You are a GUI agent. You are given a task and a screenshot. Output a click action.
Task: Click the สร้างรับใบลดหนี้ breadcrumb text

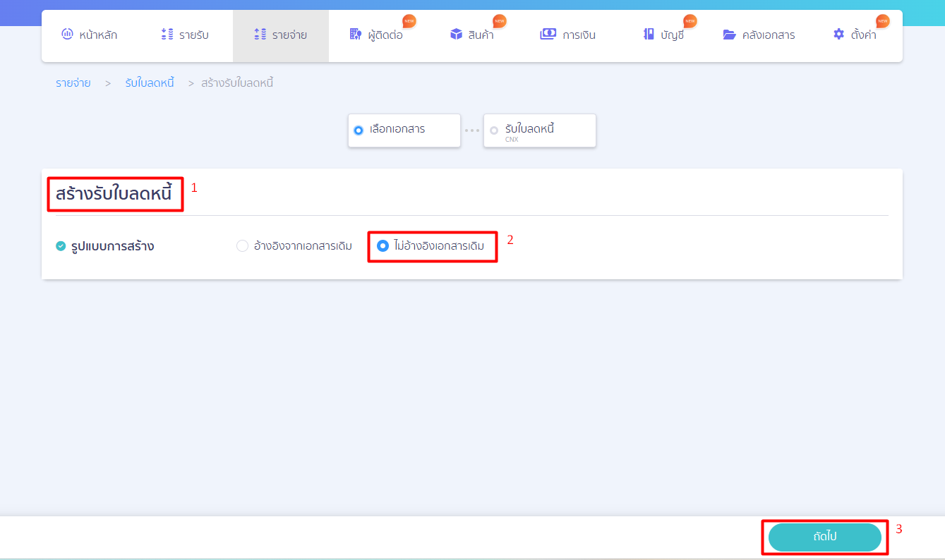237,83
